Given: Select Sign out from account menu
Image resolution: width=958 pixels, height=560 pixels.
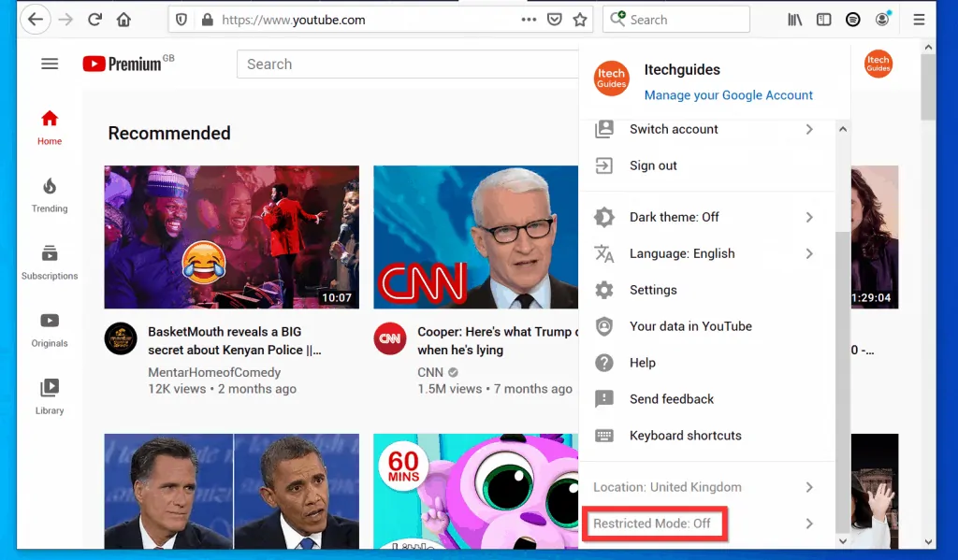Looking at the screenshot, I should [706, 165].
